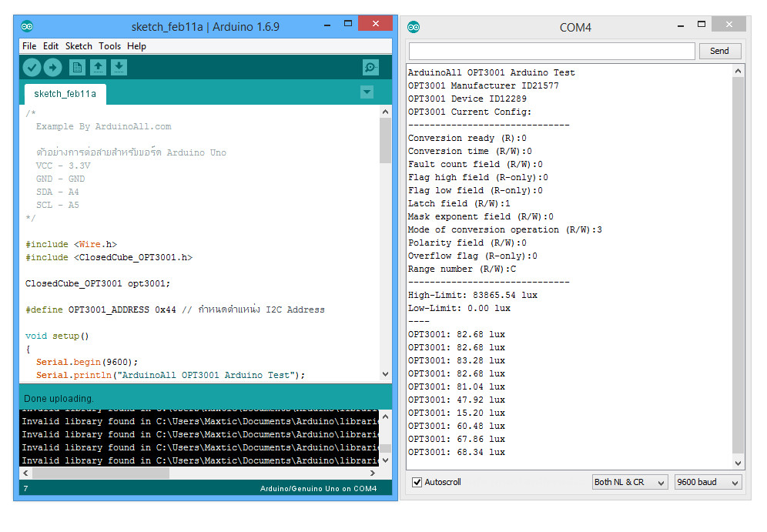The height and width of the screenshot is (532, 767).
Task: Minimize the COM4 serial monitor window
Action: [x=681, y=25]
